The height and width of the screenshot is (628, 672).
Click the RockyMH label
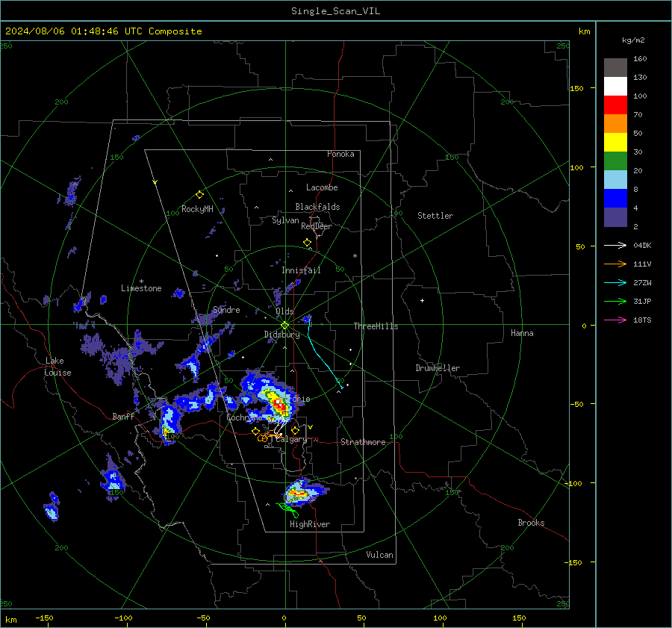tap(197, 209)
